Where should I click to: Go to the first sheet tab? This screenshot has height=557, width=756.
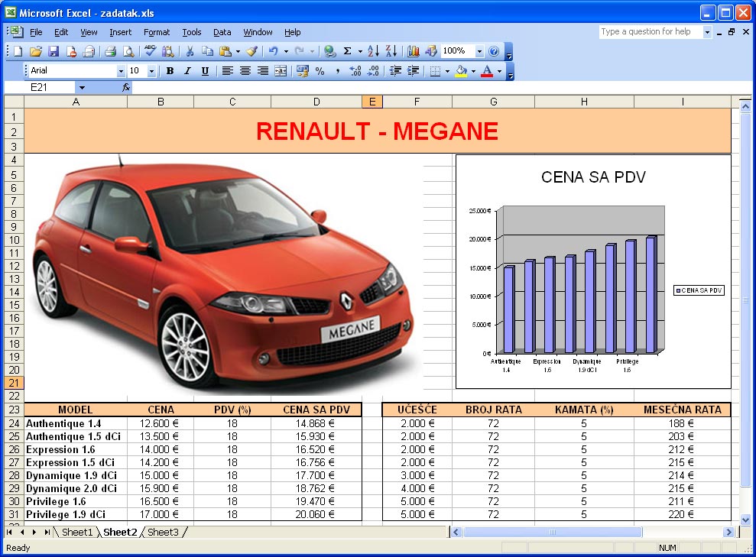click(9, 532)
